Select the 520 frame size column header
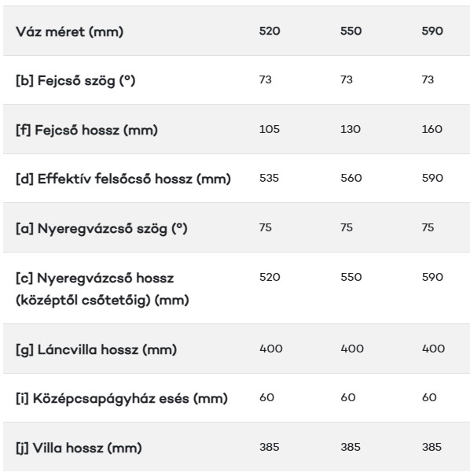Image resolution: width=470 pixels, height=476 pixels. click(x=270, y=31)
